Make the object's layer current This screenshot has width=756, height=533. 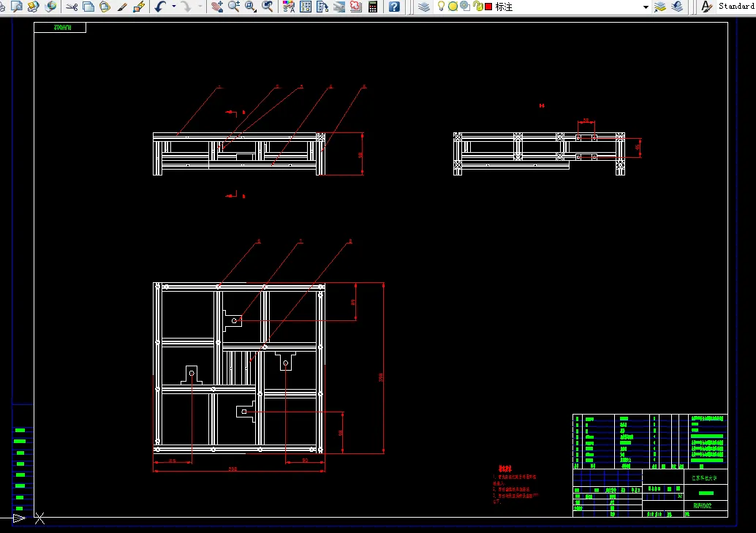pos(660,7)
